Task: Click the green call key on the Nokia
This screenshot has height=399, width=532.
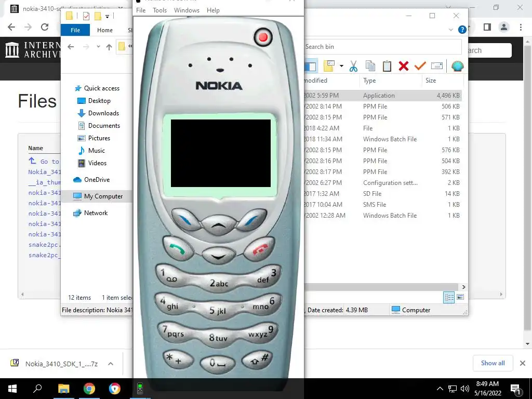Action: click(178, 248)
